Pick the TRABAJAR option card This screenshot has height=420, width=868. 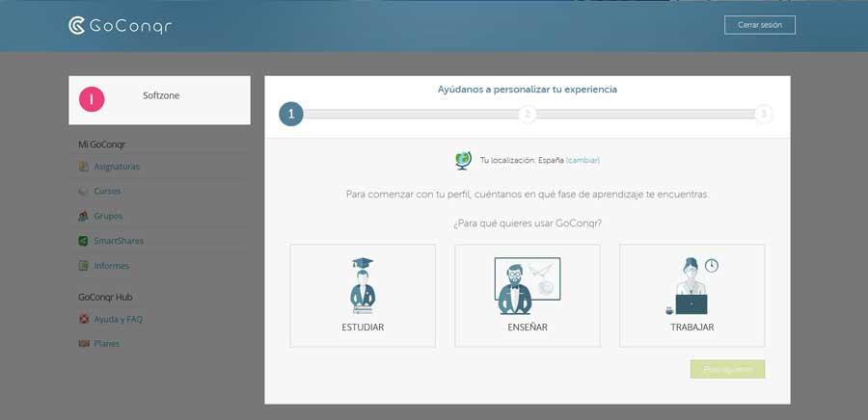click(x=692, y=296)
